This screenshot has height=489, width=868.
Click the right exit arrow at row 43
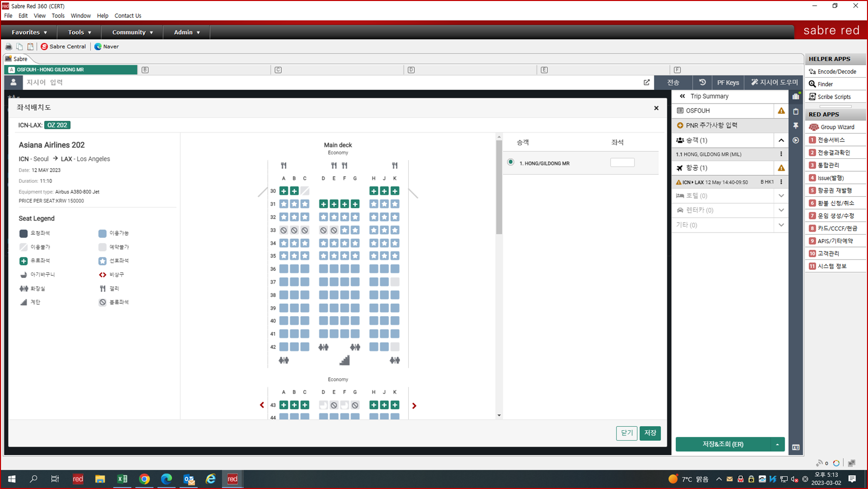(x=414, y=406)
